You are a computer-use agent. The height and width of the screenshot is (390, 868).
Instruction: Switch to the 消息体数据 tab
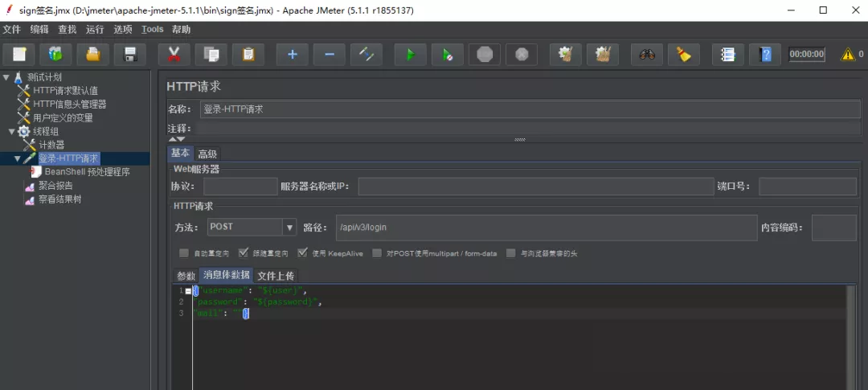[226, 275]
